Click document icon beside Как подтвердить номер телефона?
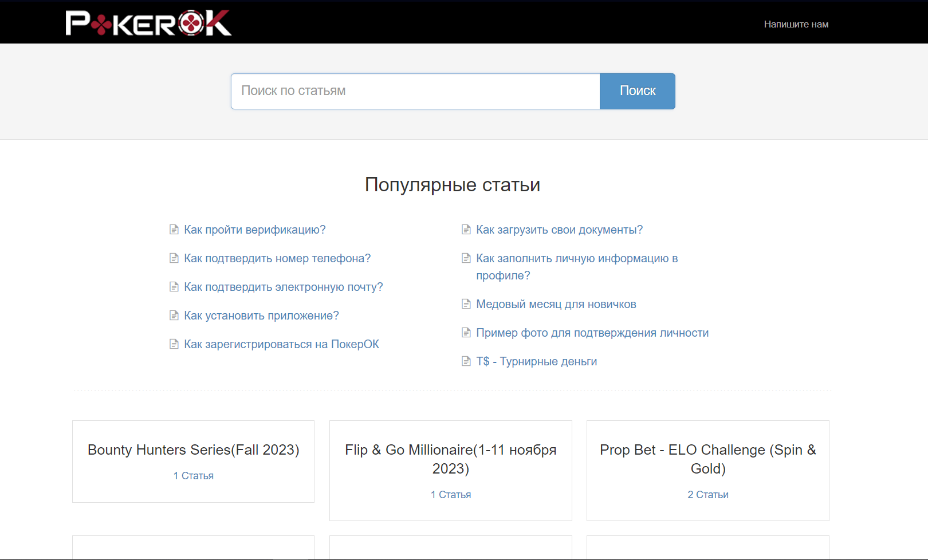 174,258
